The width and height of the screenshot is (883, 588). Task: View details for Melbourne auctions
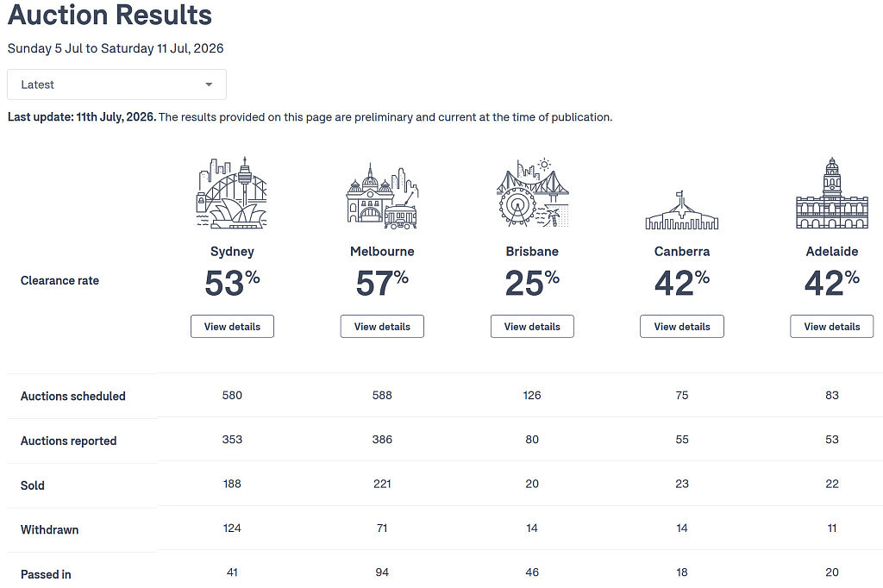pyautogui.click(x=382, y=327)
